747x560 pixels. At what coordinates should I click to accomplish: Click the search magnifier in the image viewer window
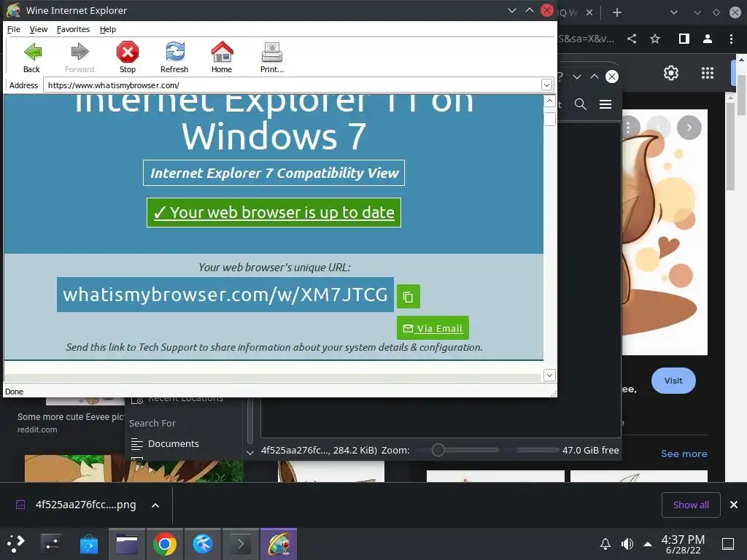tap(580, 104)
